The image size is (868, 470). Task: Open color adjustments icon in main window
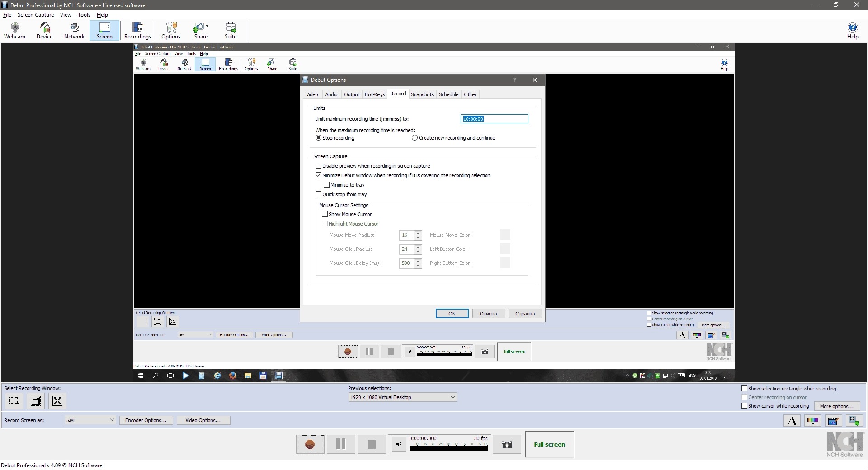coord(813,421)
